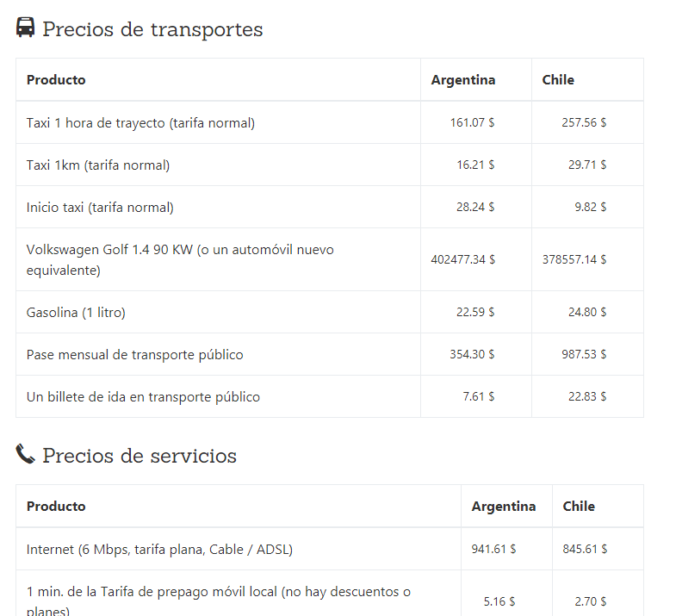Select the 845.61 $ Chile internet price
Screen dimensions: 676x616
[585, 549]
